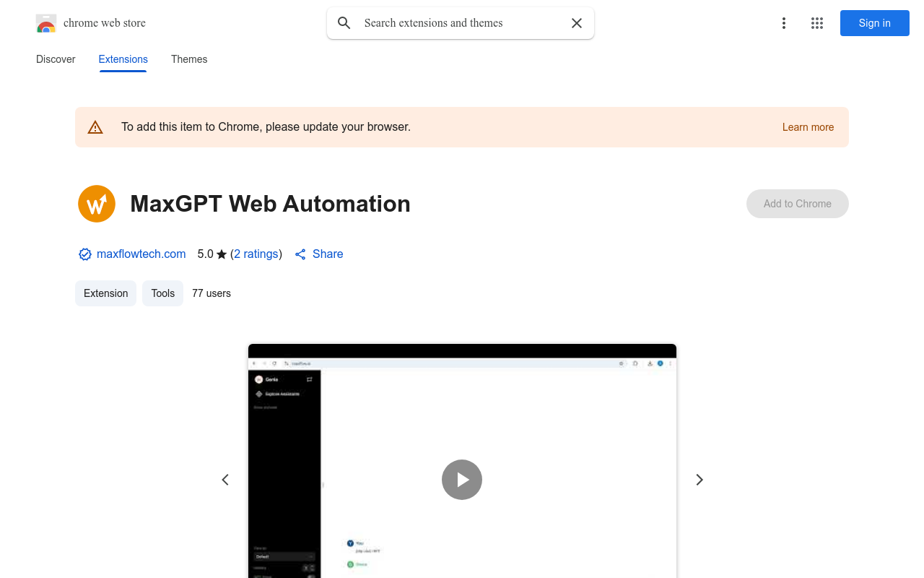Go to previous screenshot with left chevron
The height and width of the screenshot is (578, 924).
(225, 480)
